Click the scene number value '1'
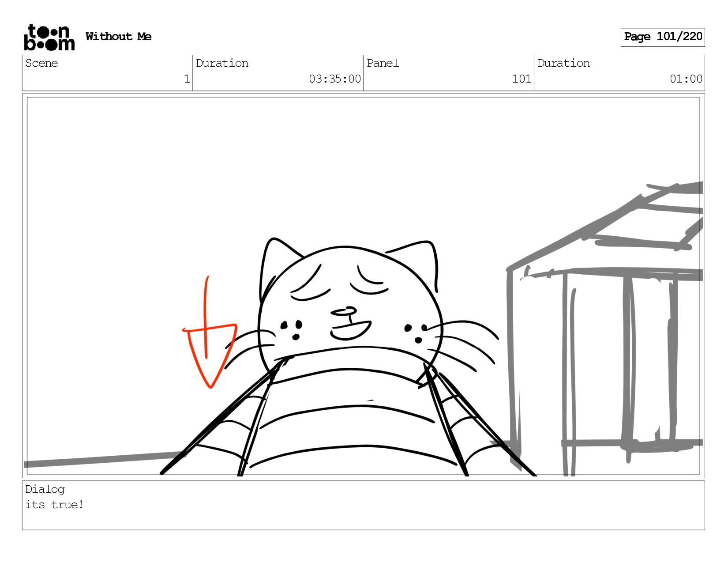The height and width of the screenshot is (563, 728). tap(187, 79)
